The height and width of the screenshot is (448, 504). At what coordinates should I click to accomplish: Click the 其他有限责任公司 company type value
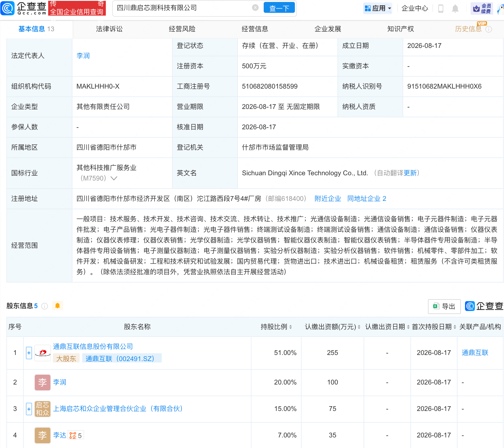click(x=103, y=107)
